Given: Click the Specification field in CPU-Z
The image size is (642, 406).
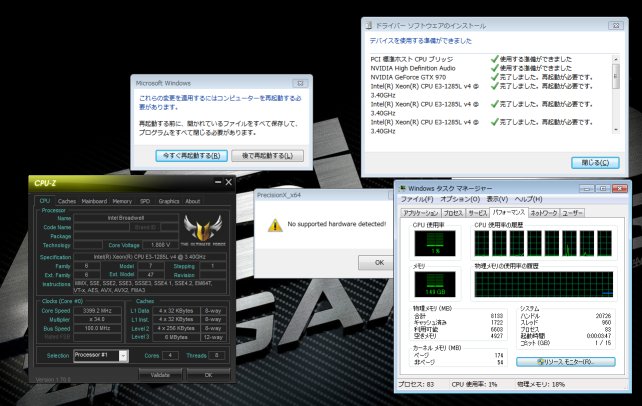Looking at the screenshot, I should (x=150, y=257).
